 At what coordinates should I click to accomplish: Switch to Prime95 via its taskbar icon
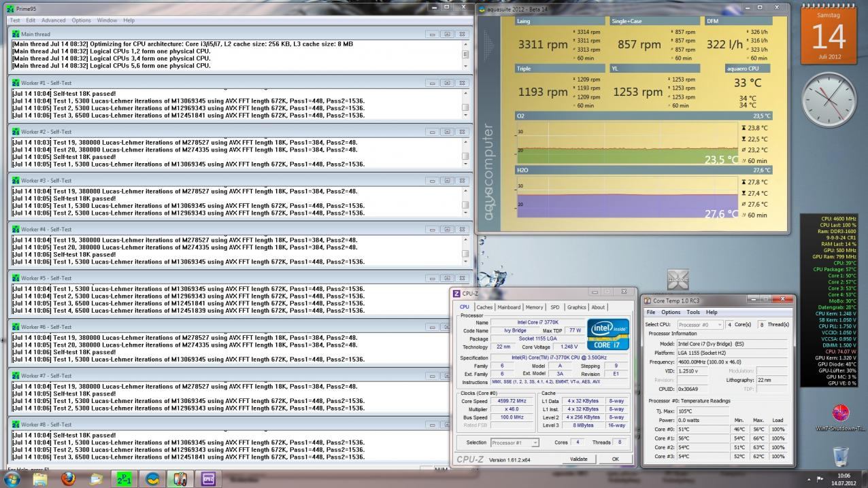[x=124, y=479]
